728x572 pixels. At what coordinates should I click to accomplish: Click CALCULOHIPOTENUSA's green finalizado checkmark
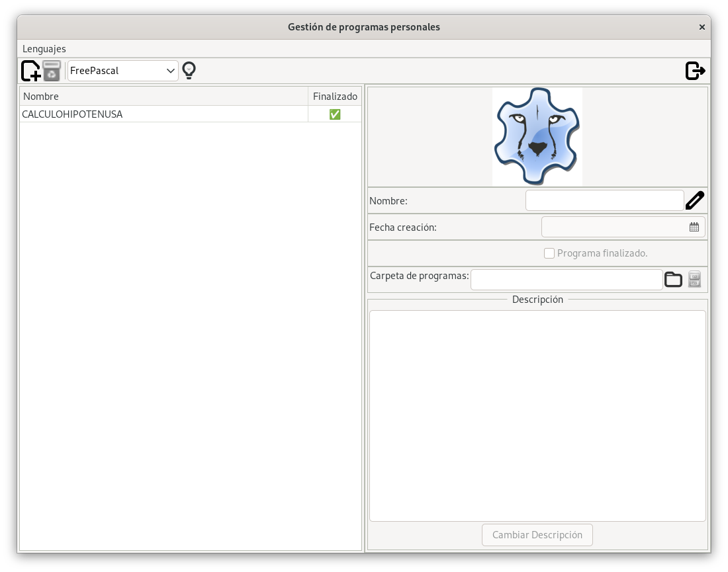tap(334, 114)
